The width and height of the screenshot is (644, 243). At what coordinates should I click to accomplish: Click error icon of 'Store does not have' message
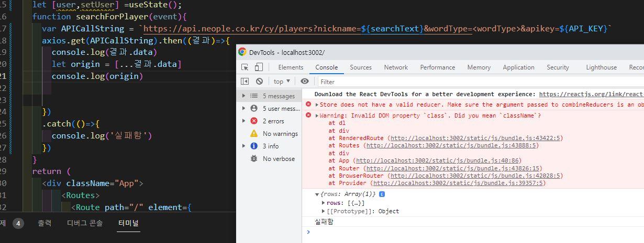(309, 105)
